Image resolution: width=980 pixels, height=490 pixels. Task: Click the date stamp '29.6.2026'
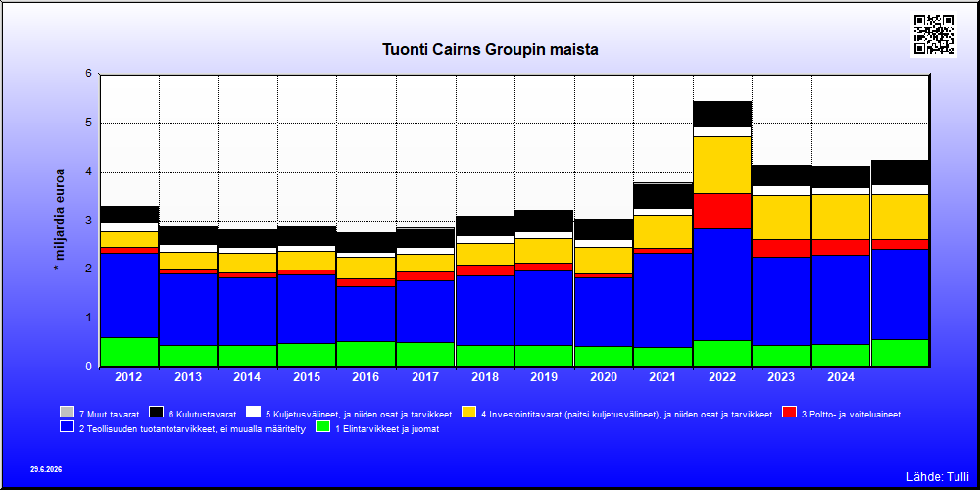click(x=46, y=468)
